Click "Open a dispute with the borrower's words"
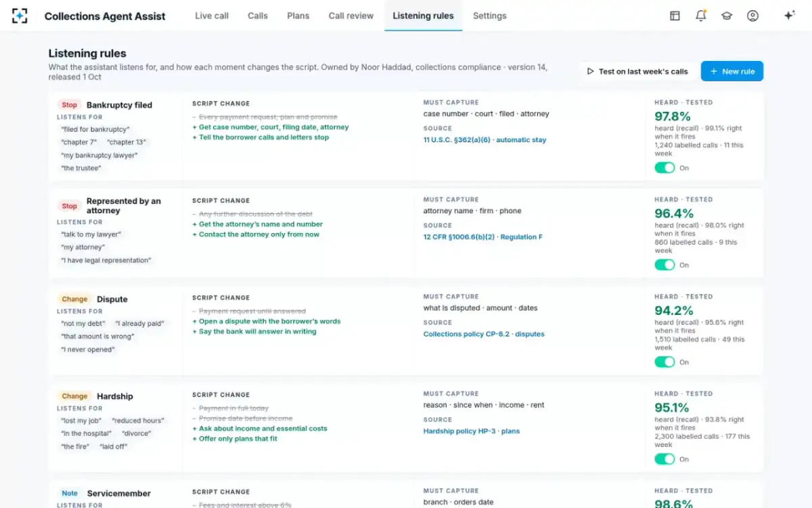This screenshot has height=508, width=812. [267, 321]
